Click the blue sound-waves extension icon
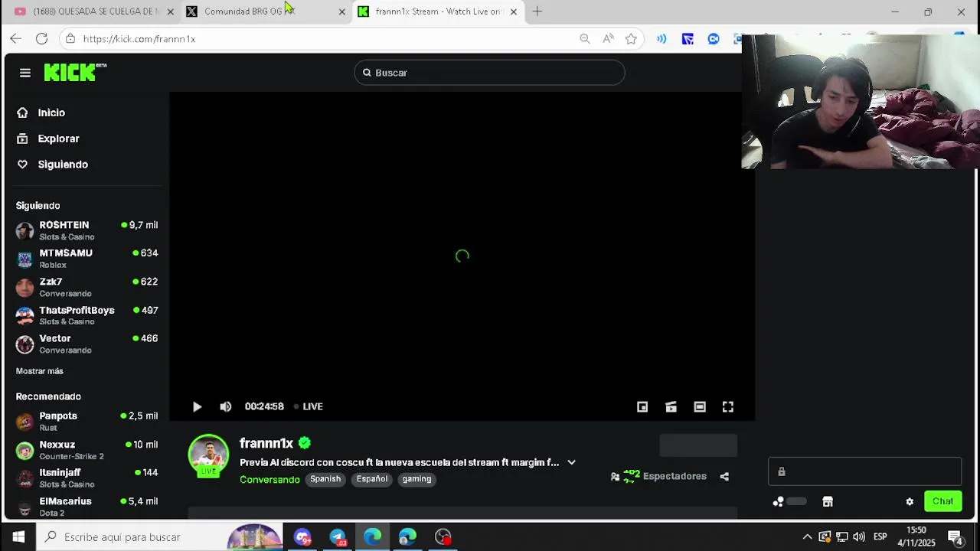Image resolution: width=980 pixels, height=551 pixels. [661, 38]
